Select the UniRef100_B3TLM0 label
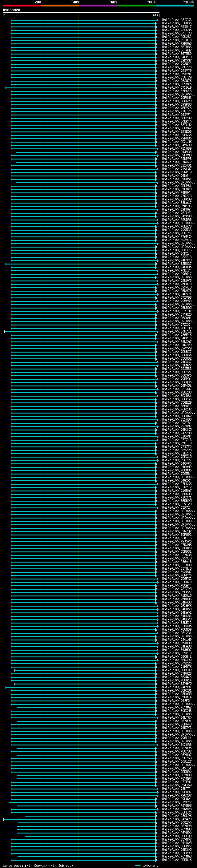 [x=177, y=125]
